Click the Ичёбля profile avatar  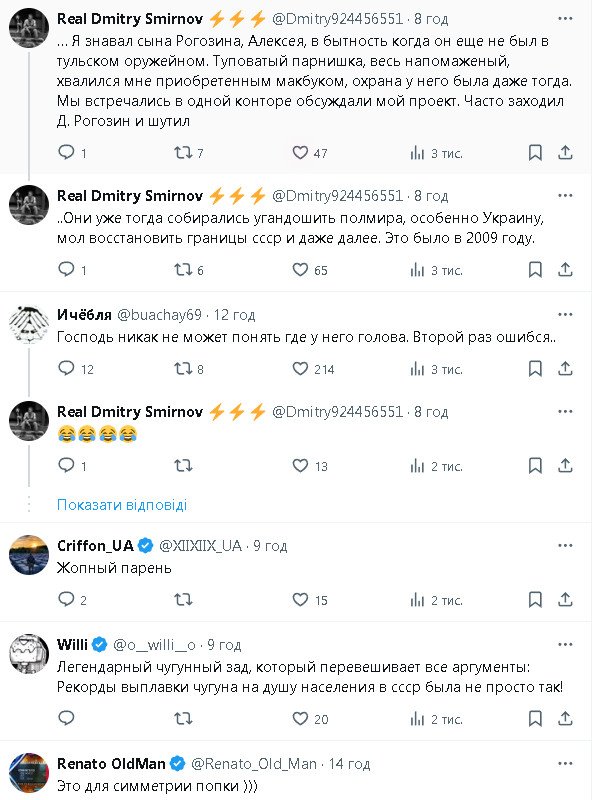(x=29, y=325)
